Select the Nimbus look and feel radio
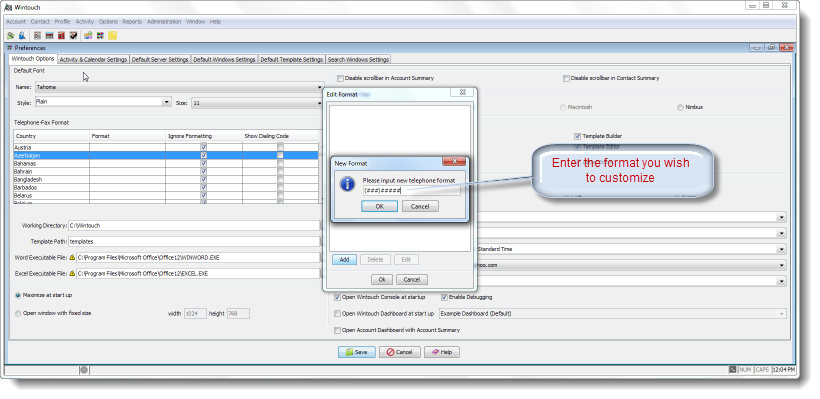 tap(680, 108)
